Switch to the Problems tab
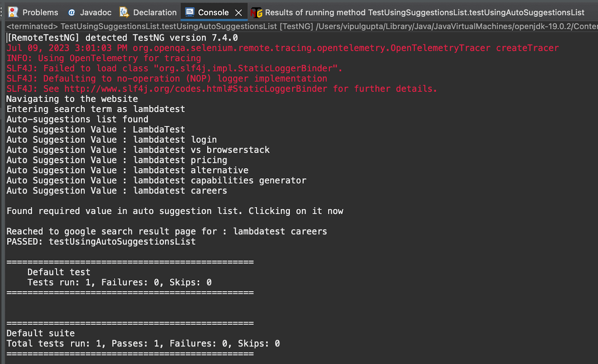598x364 pixels. point(40,12)
